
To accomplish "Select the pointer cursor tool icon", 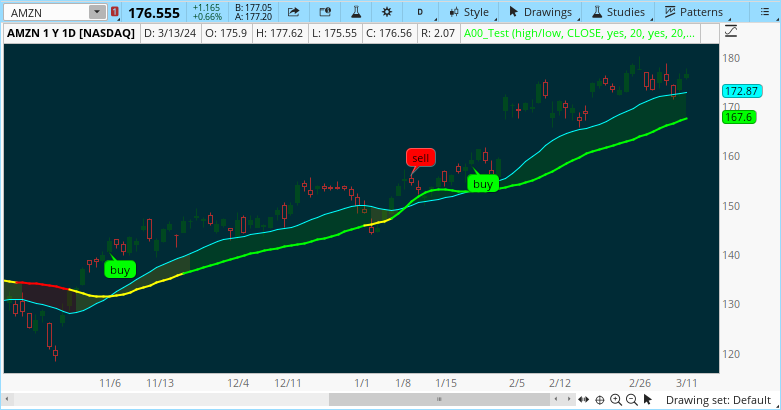I will click(648, 400).
